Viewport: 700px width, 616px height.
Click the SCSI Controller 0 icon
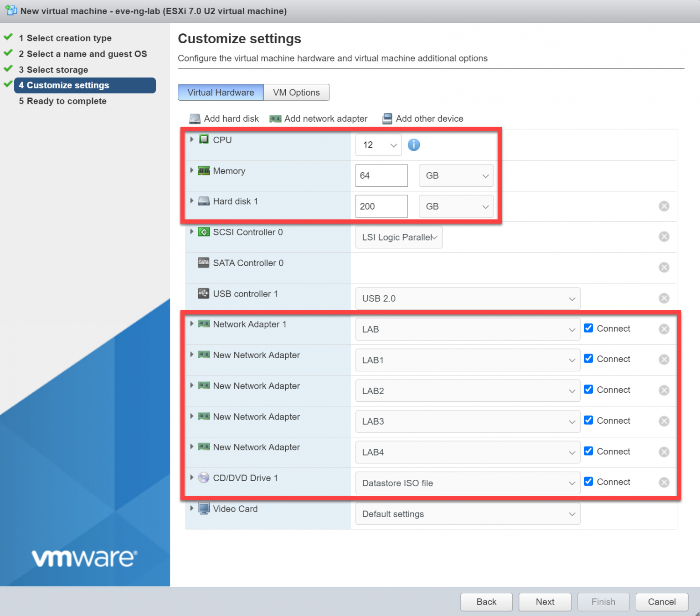[x=204, y=232]
